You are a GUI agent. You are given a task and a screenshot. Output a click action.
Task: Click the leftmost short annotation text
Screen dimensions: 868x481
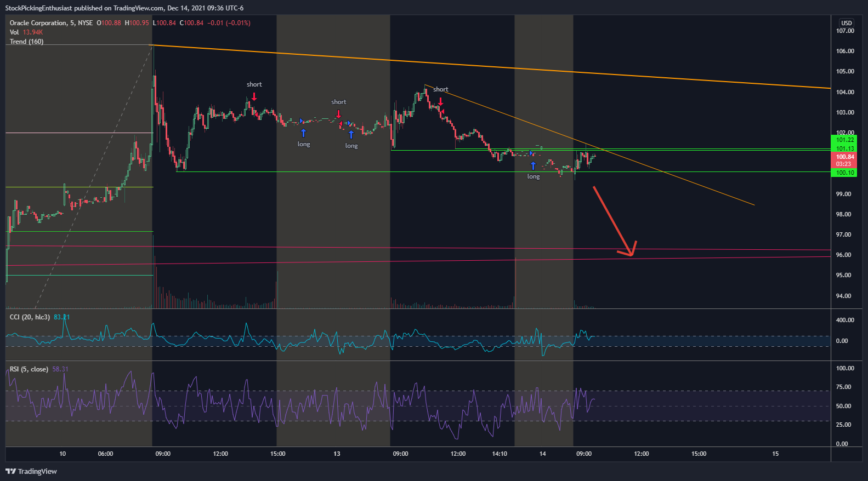tap(254, 84)
